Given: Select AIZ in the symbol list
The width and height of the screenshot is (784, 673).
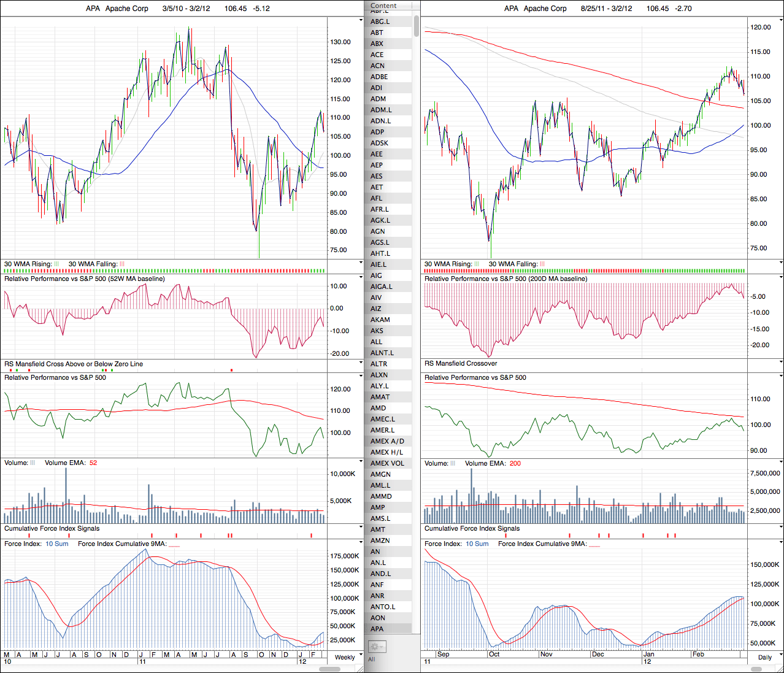Looking at the screenshot, I should 388,309.
